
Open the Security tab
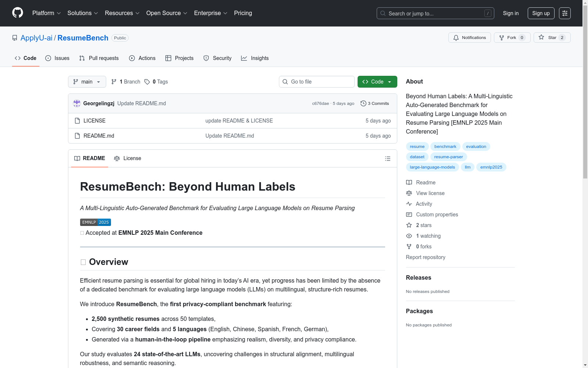pyautogui.click(x=218, y=58)
